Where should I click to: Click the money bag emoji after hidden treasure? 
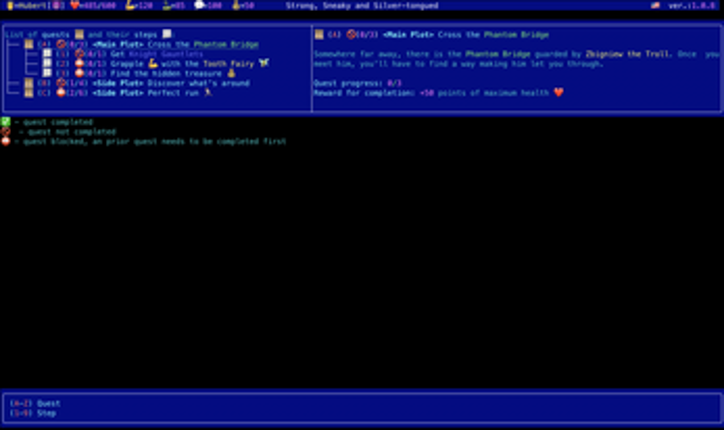pyautogui.click(x=231, y=73)
